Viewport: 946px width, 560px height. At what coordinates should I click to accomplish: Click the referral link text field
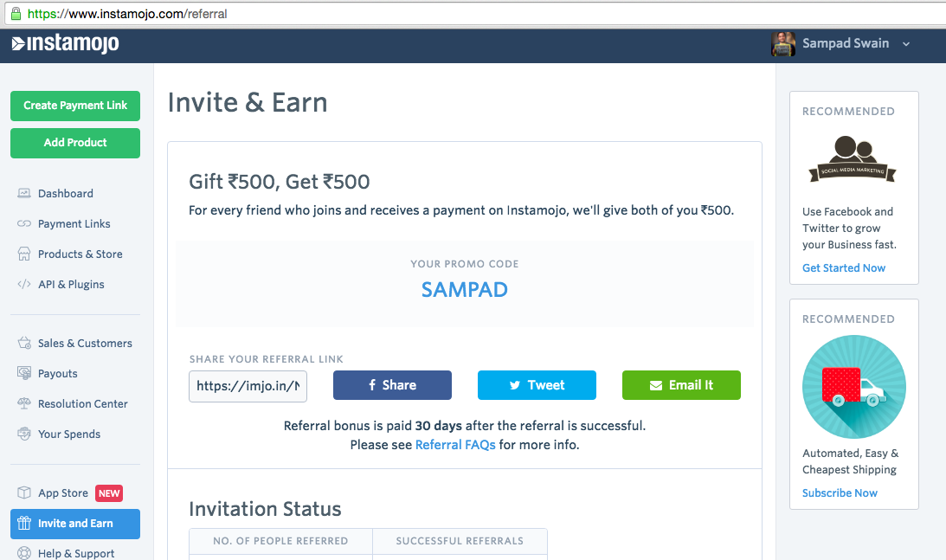(248, 386)
